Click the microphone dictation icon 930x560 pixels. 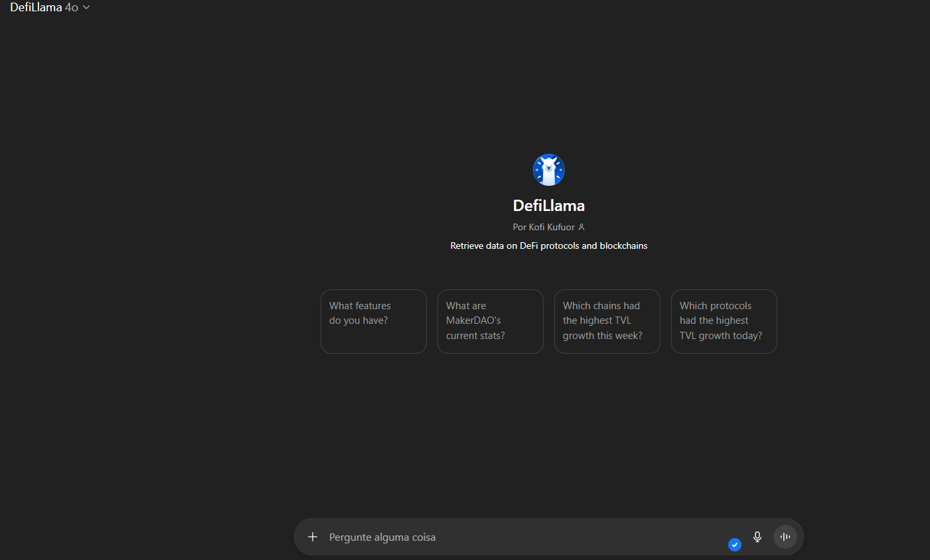757,537
